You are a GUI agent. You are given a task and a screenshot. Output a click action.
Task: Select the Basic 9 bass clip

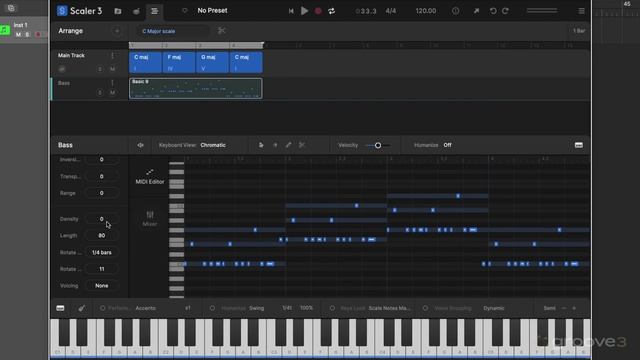pos(196,88)
